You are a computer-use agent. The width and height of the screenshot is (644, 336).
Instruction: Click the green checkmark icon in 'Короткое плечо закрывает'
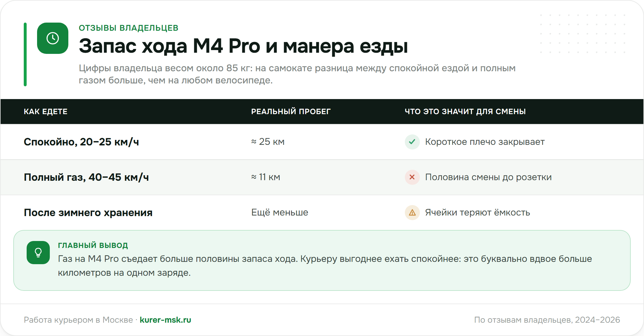coord(412,142)
